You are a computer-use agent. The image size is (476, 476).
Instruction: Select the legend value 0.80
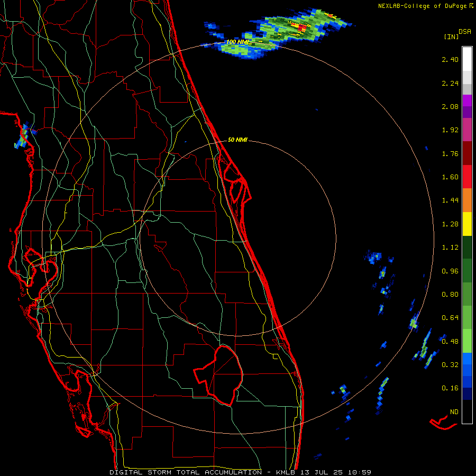pyautogui.click(x=450, y=295)
